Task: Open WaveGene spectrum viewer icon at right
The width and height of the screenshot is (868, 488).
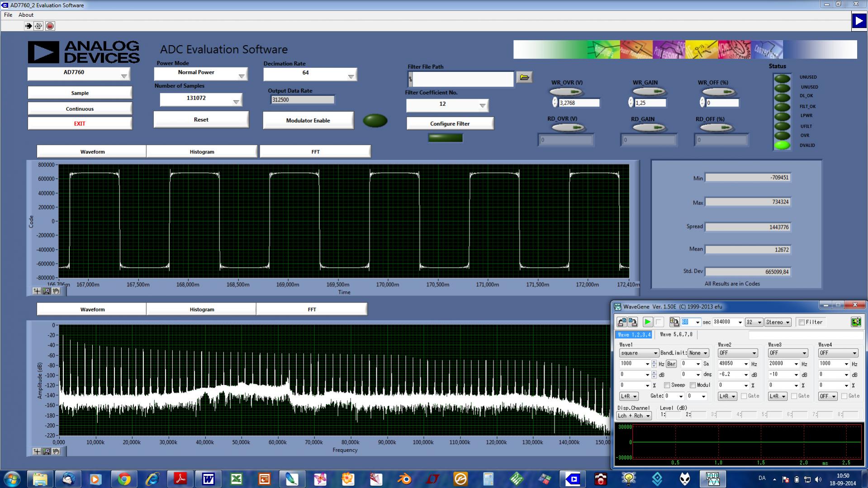Action: (856, 322)
